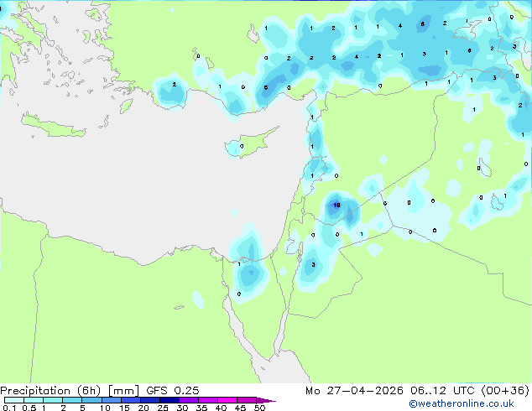This screenshot has width=532, height=411.
Task: Click the island of Cyprus on the map
Action: [250, 143]
